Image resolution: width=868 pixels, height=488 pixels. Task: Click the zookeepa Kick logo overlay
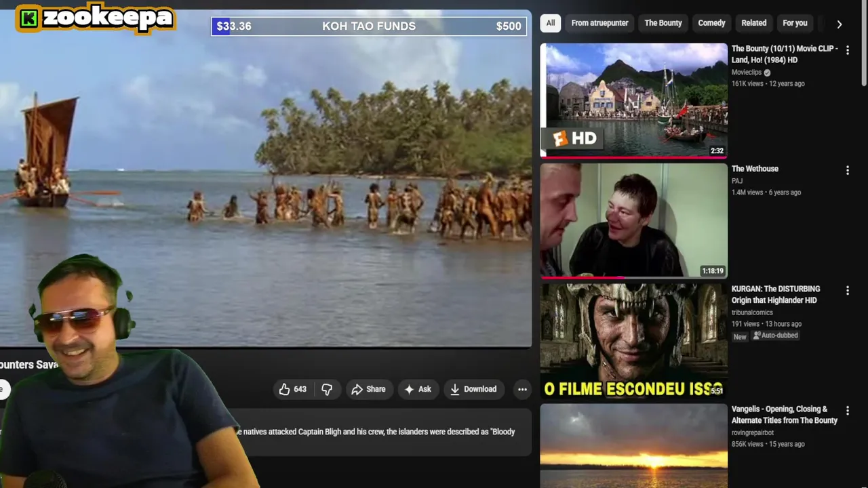(95, 18)
